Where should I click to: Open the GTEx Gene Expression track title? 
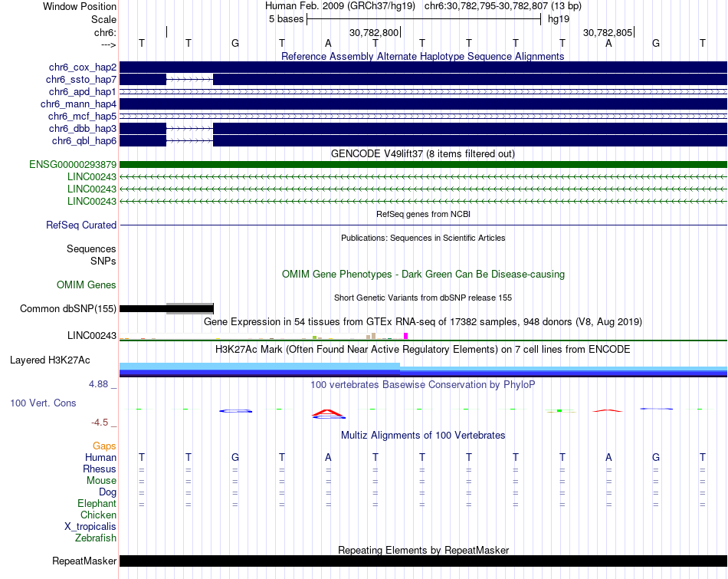click(423, 321)
